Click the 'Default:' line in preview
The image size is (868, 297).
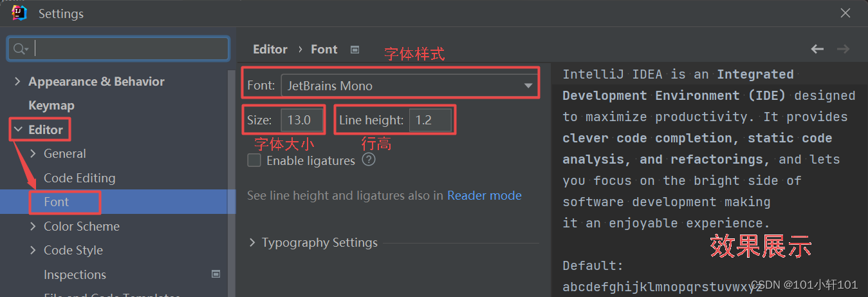tap(593, 265)
